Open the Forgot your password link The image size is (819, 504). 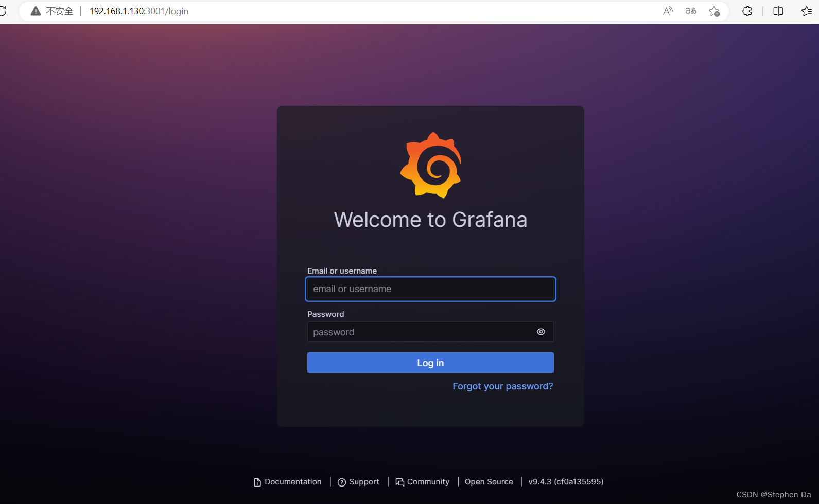503,386
